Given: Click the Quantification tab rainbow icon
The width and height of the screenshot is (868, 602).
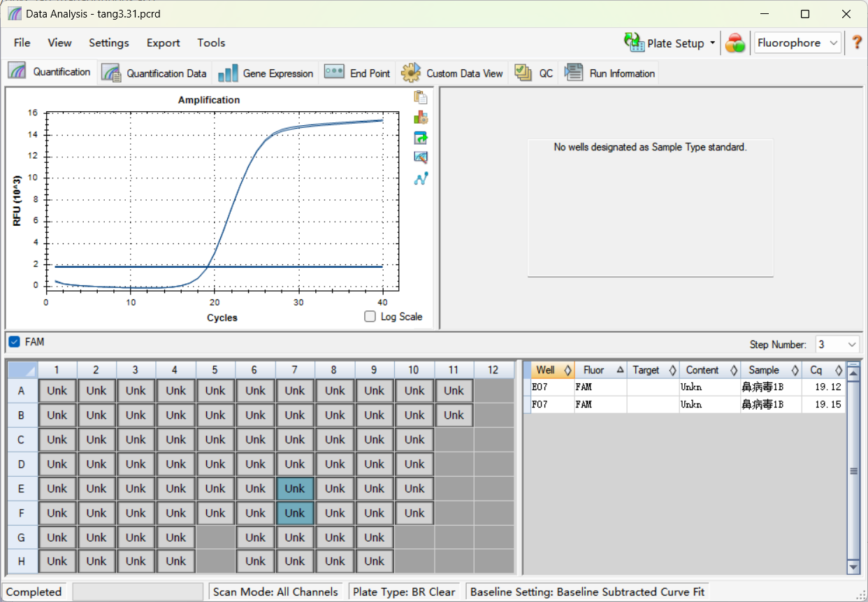Looking at the screenshot, I should (17, 72).
